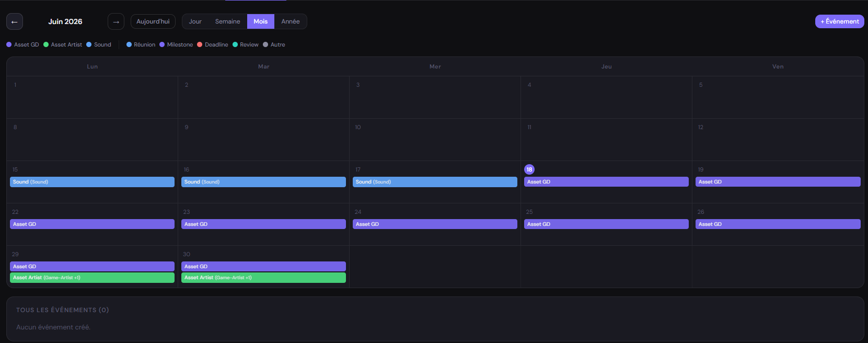Select day 8 cell number
868x343 pixels.
pos(15,127)
